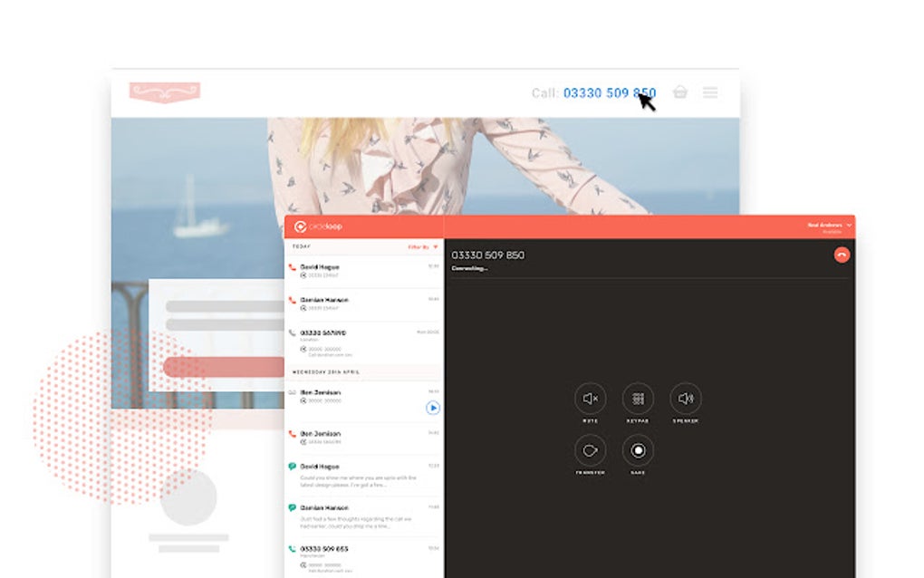Click the red phone icon next to 03330 567890
Viewport: 924px width, 578px height.
(x=294, y=332)
